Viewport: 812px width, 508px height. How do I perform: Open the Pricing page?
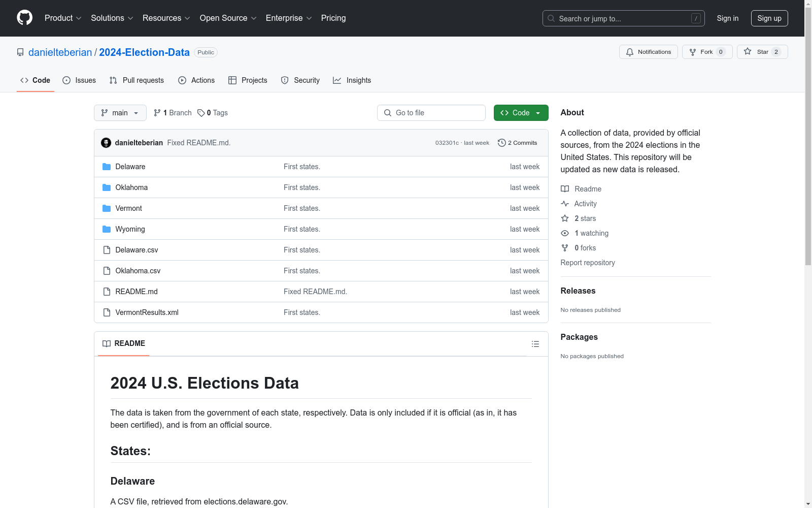click(333, 18)
